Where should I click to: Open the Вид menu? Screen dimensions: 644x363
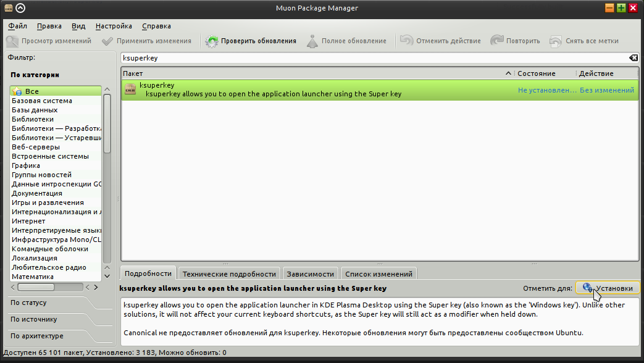click(78, 26)
